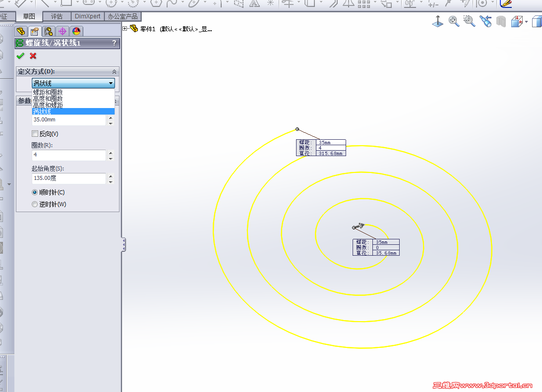Click the panel collapse handle on the splitter

[x=123, y=244]
